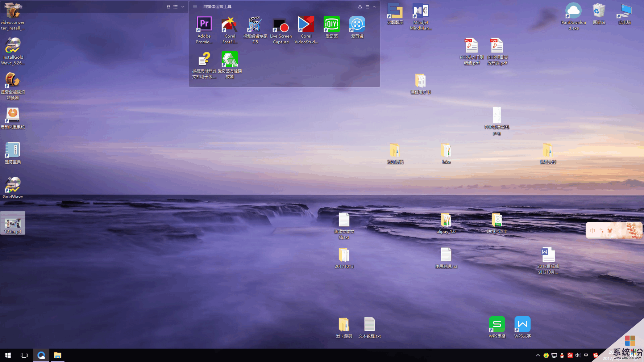Screen dimensions: 644x362
Task: Open the network status tray icon
Action: [554, 355]
